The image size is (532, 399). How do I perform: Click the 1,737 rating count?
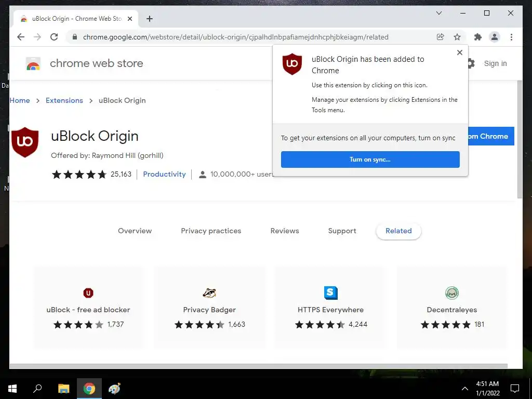click(115, 325)
